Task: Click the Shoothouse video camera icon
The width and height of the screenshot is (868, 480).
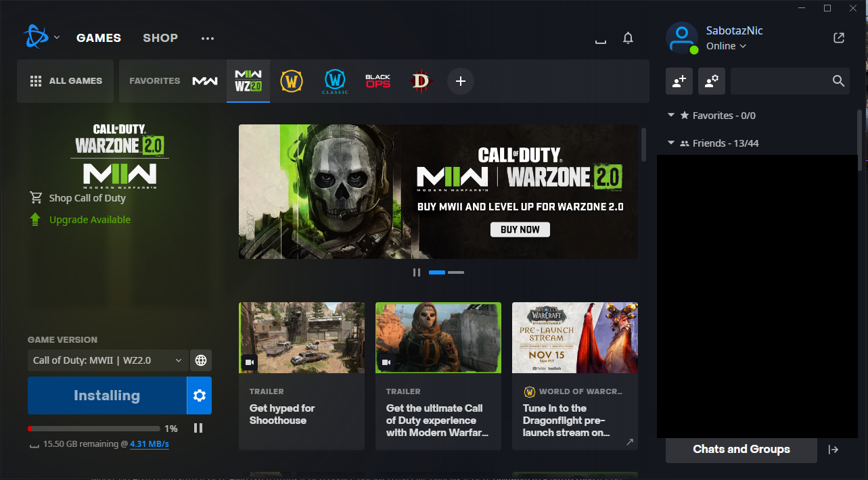Action: [250, 362]
